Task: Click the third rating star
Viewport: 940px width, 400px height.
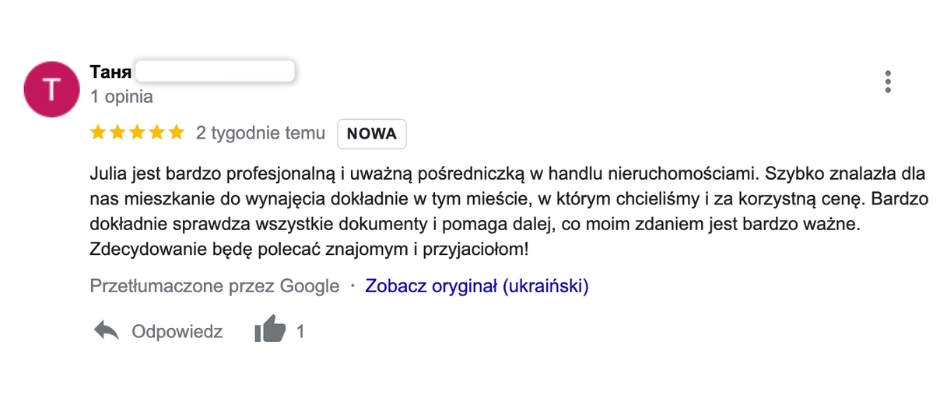Action: 137,133
